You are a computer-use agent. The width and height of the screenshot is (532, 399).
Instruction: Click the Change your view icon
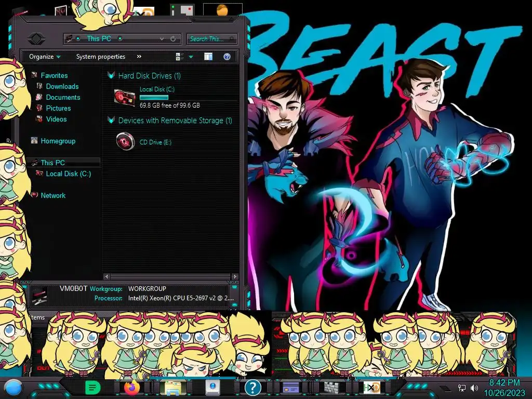pyautogui.click(x=180, y=57)
